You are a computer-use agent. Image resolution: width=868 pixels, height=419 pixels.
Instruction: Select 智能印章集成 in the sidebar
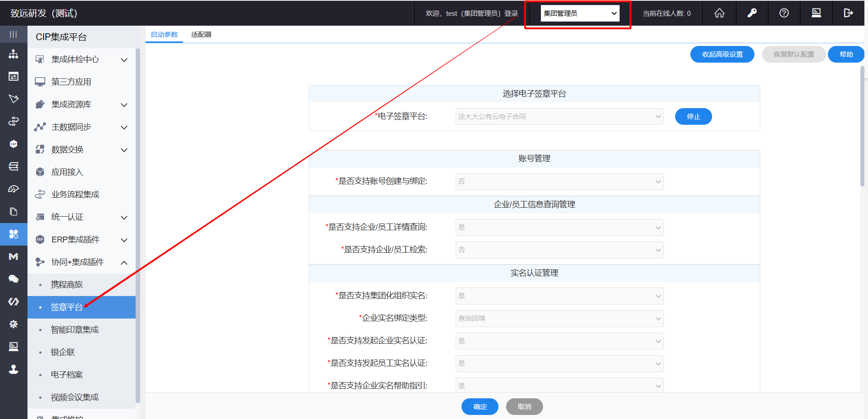point(82,330)
